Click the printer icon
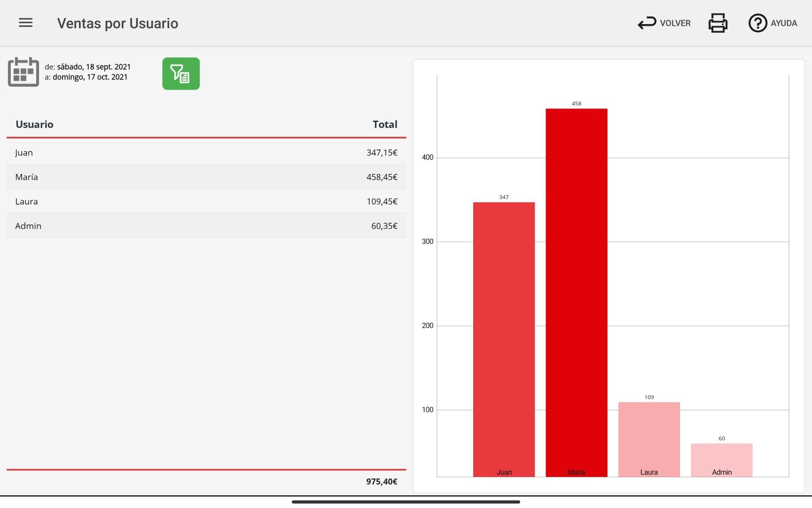 (718, 23)
